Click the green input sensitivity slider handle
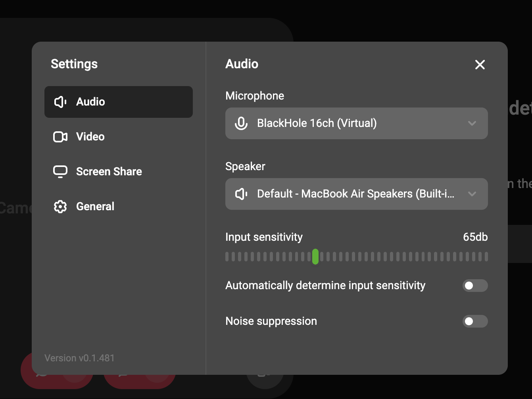 click(315, 257)
